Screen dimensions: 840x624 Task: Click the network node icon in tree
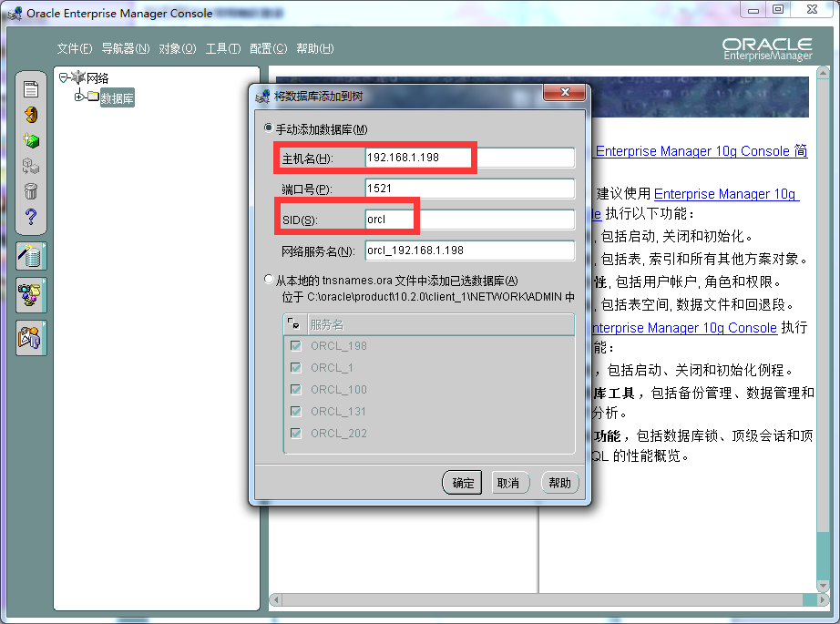point(78,77)
